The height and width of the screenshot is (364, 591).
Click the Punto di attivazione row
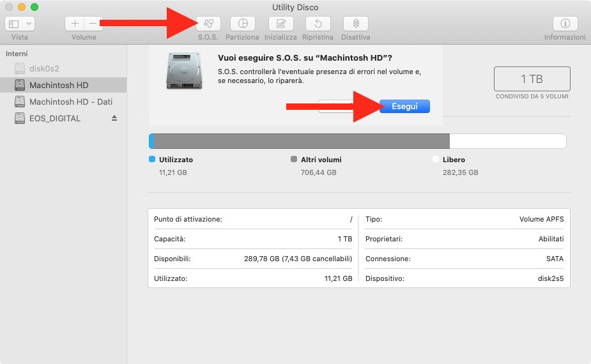pos(253,219)
